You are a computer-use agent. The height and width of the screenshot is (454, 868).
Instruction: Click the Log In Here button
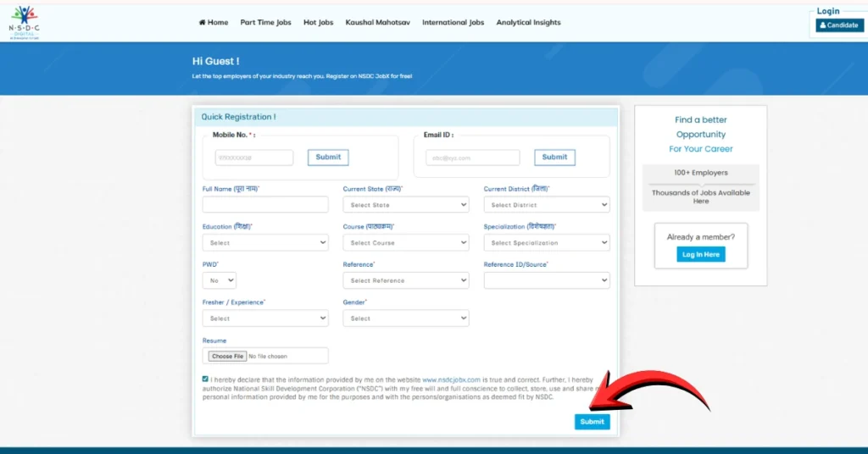pos(701,254)
